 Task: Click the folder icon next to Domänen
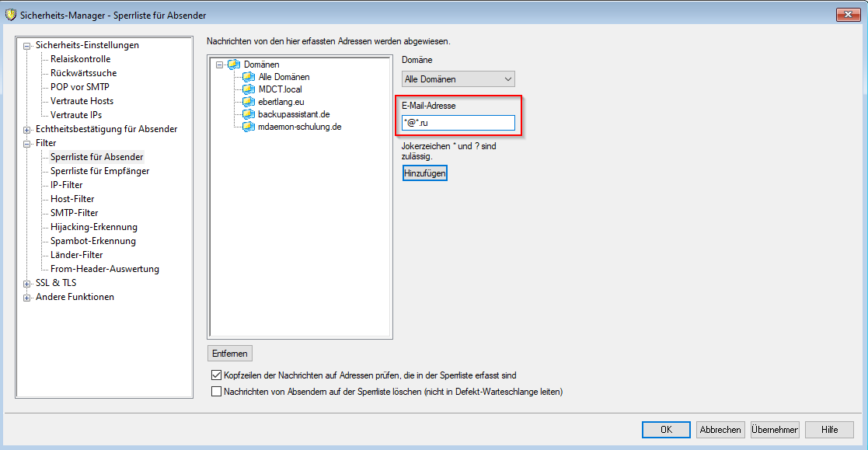pos(234,65)
